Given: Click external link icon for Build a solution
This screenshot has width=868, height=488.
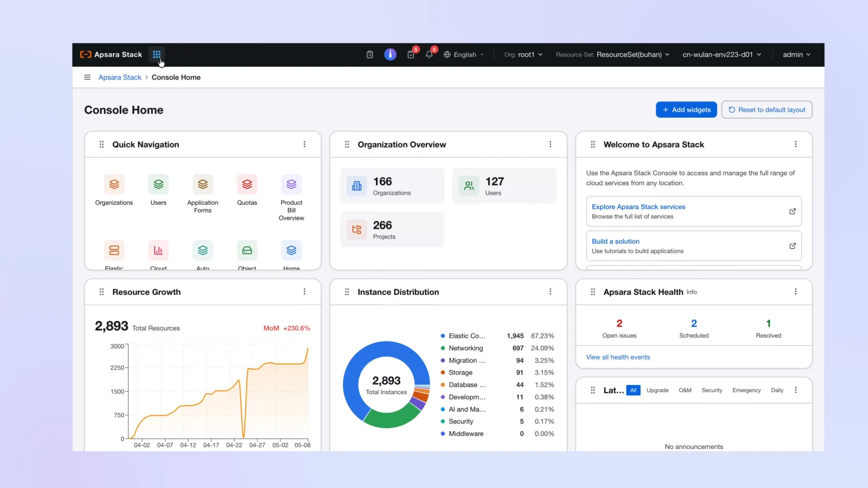Looking at the screenshot, I should tap(793, 246).
